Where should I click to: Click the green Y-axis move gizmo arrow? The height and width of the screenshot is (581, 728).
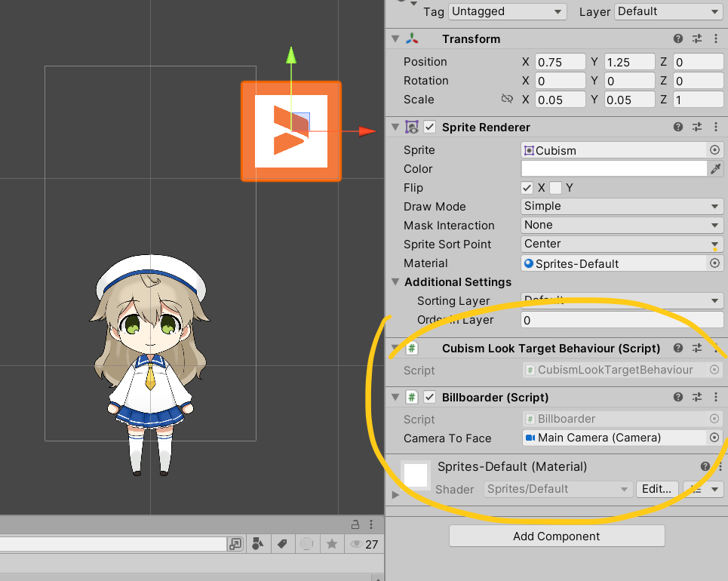291,56
